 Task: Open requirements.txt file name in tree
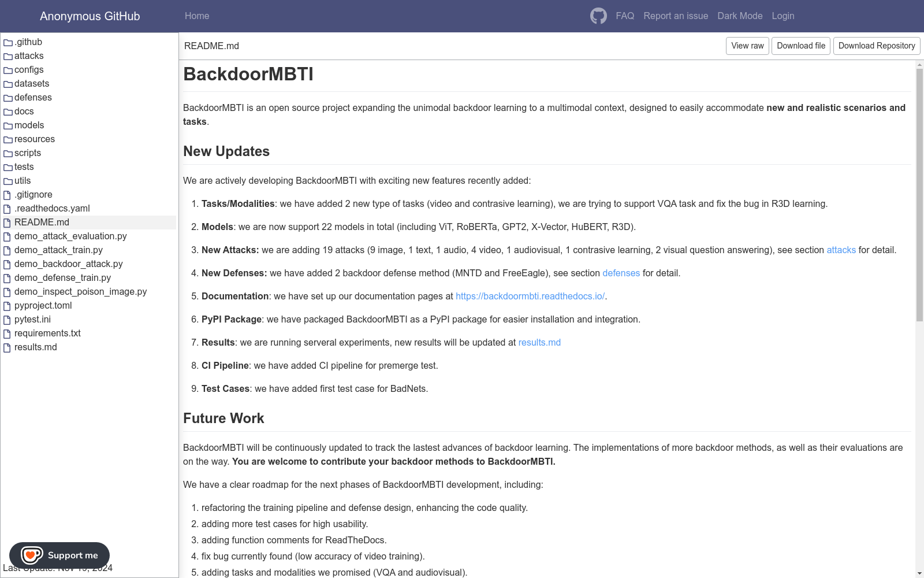click(x=47, y=334)
